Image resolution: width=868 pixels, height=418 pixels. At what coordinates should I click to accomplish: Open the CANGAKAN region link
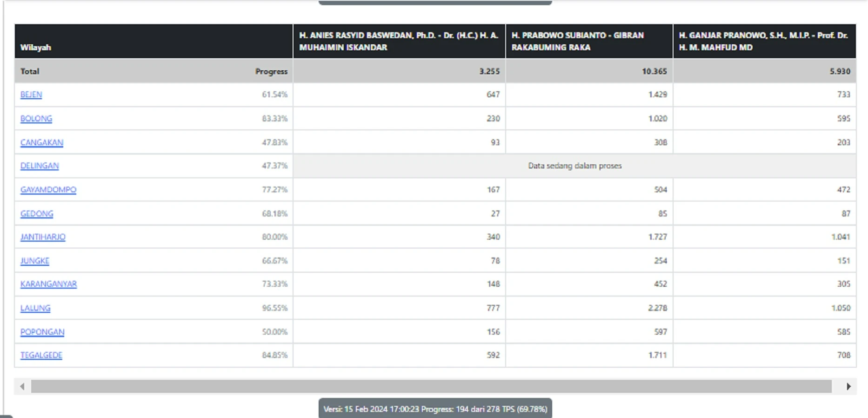click(42, 142)
